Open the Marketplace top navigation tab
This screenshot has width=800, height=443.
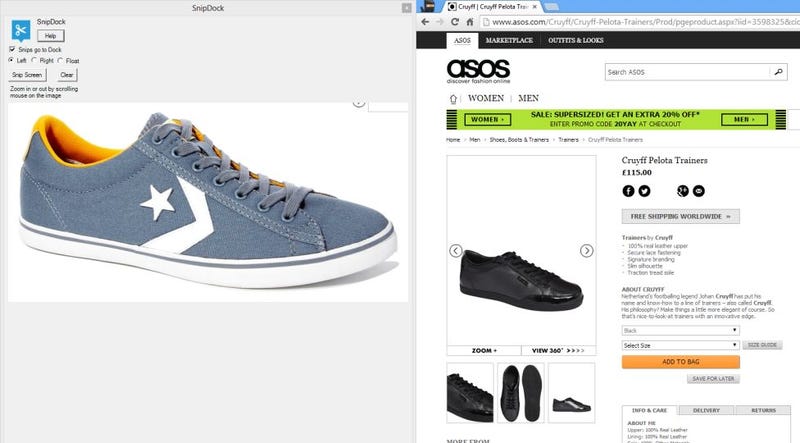[509, 40]
